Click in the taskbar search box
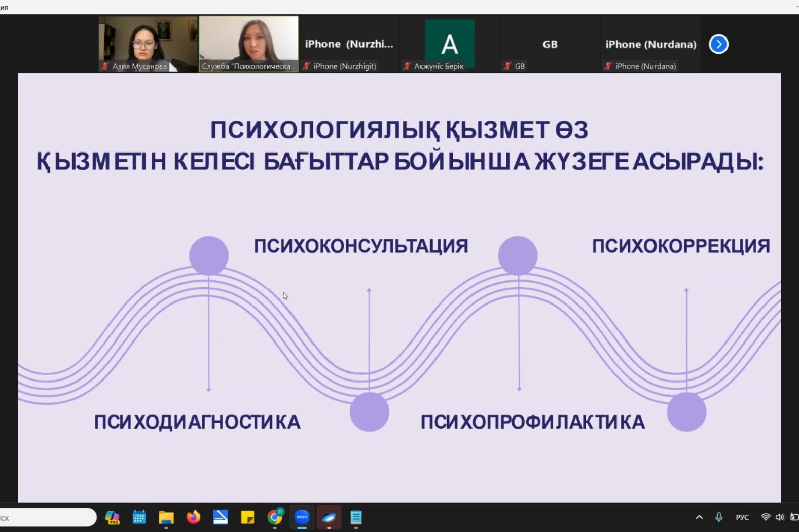 [48, 517]
